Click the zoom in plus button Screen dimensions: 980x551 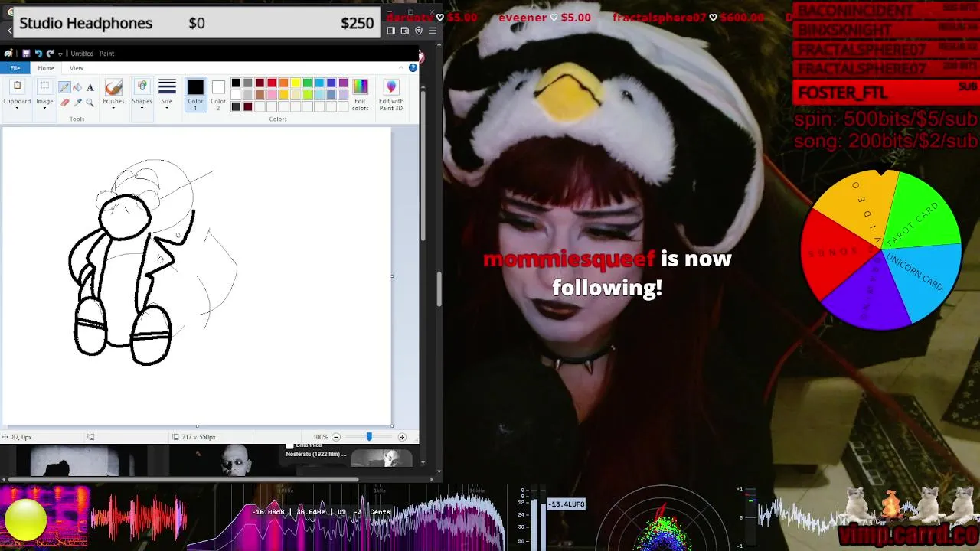(x=402, y=437)
